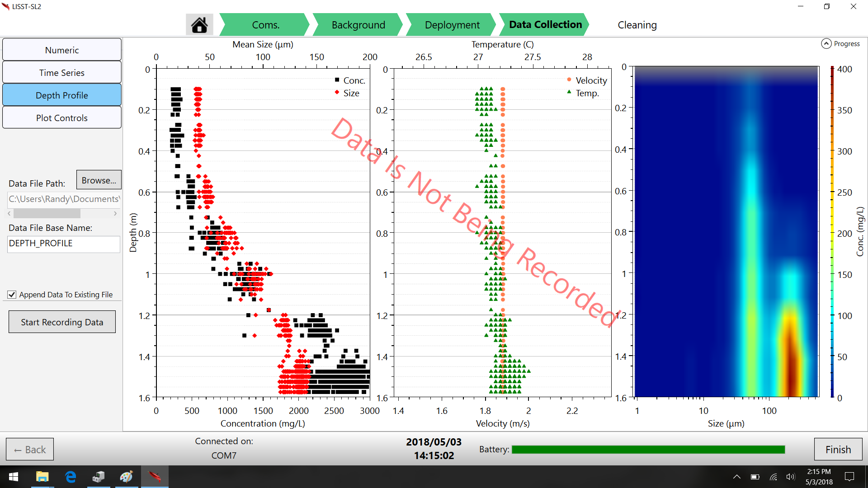Viewport: 868px width, 488px height.
Task: Go to the Deployment step
Action: pos(452,24)
